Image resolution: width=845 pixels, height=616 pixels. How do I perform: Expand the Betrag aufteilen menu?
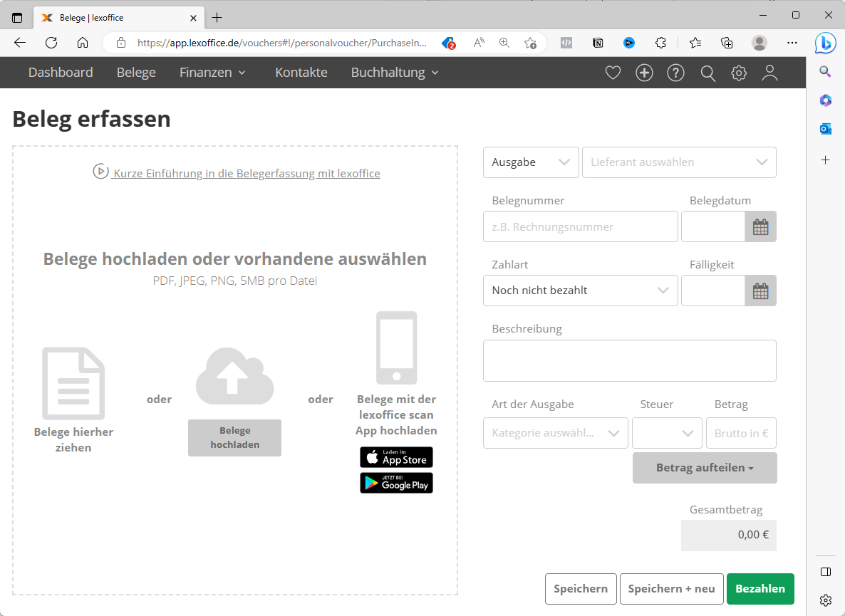(704, 468)
